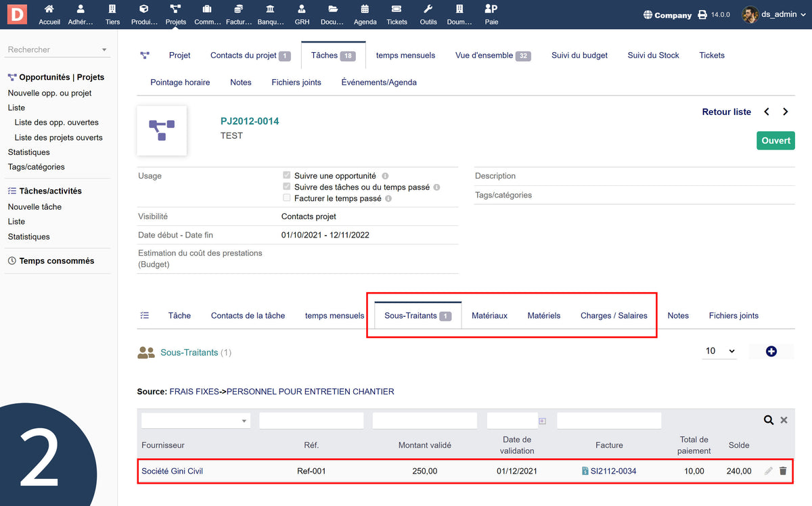Toggle the Suivre une opportunité checkbox
Image resolution: width=812 pixels, height=506 pixels.
click(x=286, y=175)
